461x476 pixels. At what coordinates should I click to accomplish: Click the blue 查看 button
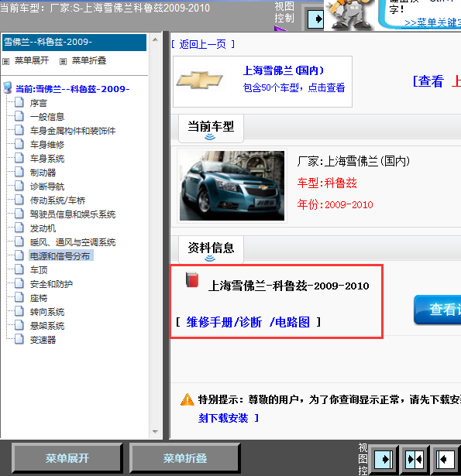pos(438,310)
